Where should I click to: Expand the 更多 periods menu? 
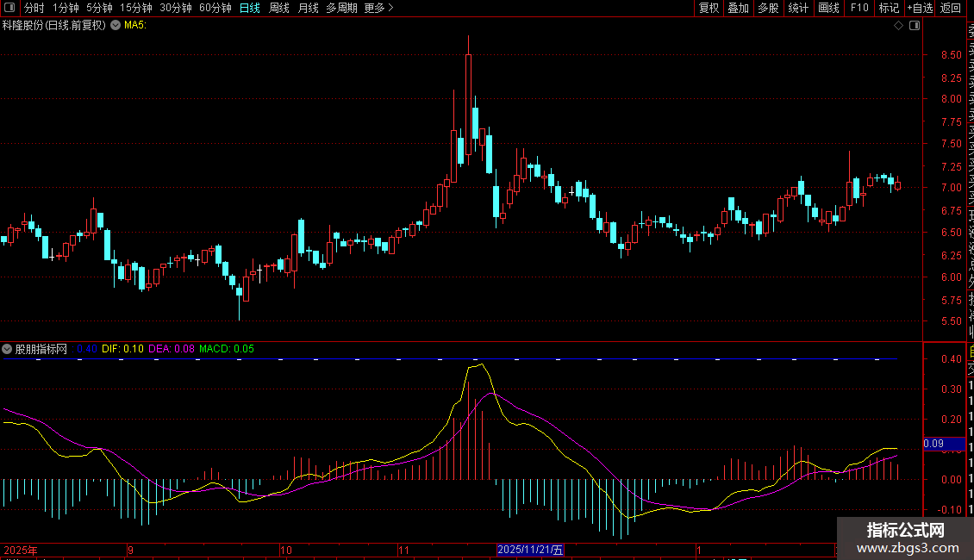click(x=378, y=8)
